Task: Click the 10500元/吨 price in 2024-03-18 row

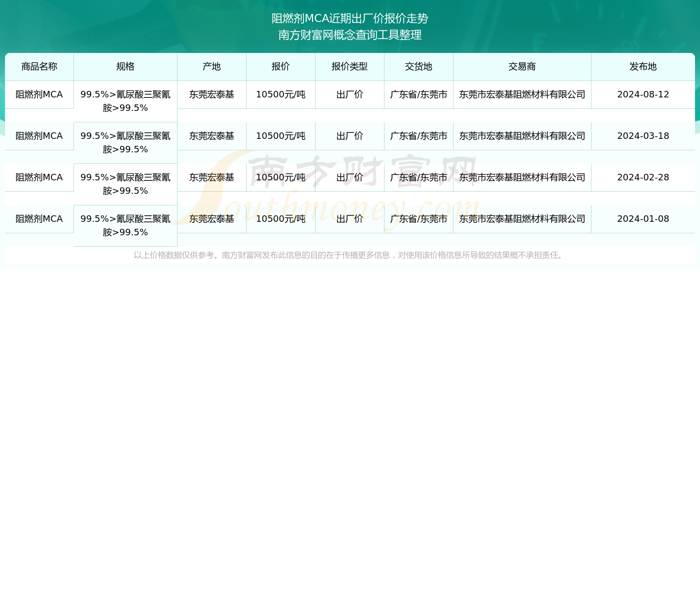Action: [280, 136]
